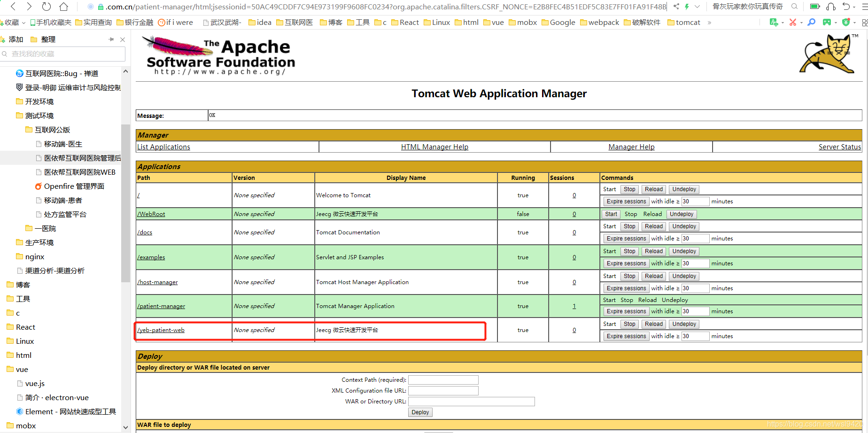Click sessions count 1 for /patient-manager
The width and height of the screenshot is (868, 433).
tap(574, 306)
